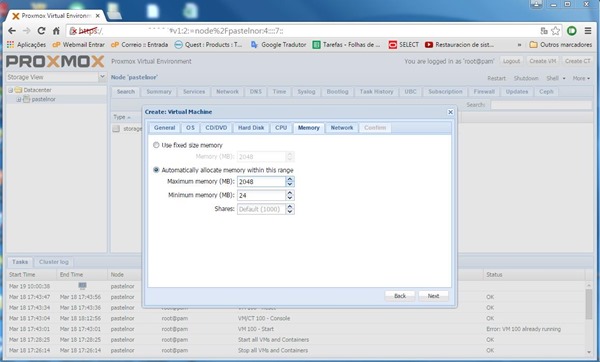Open the Storage View dropdown
Screen dimensions: 600x362
(x=102, y=77)
